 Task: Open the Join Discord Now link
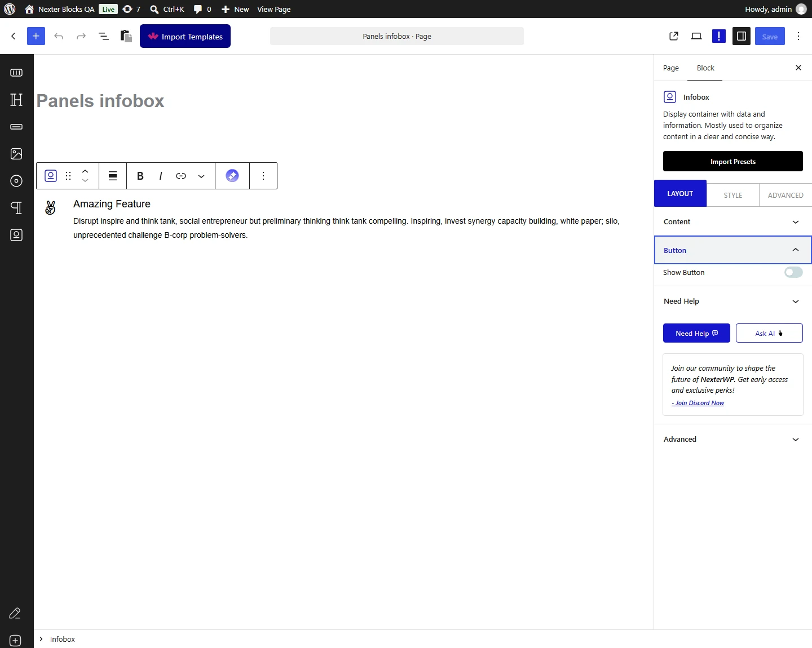(x=698, y=403)
